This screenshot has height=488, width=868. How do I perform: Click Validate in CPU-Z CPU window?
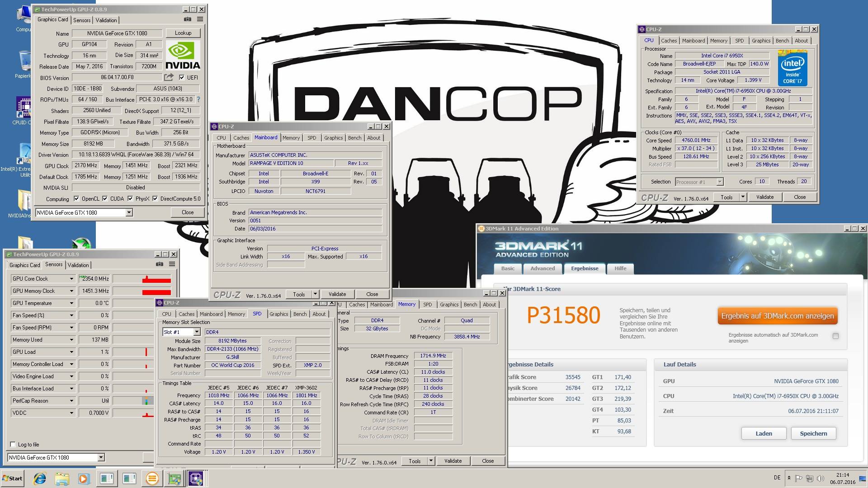pos(764,197)
